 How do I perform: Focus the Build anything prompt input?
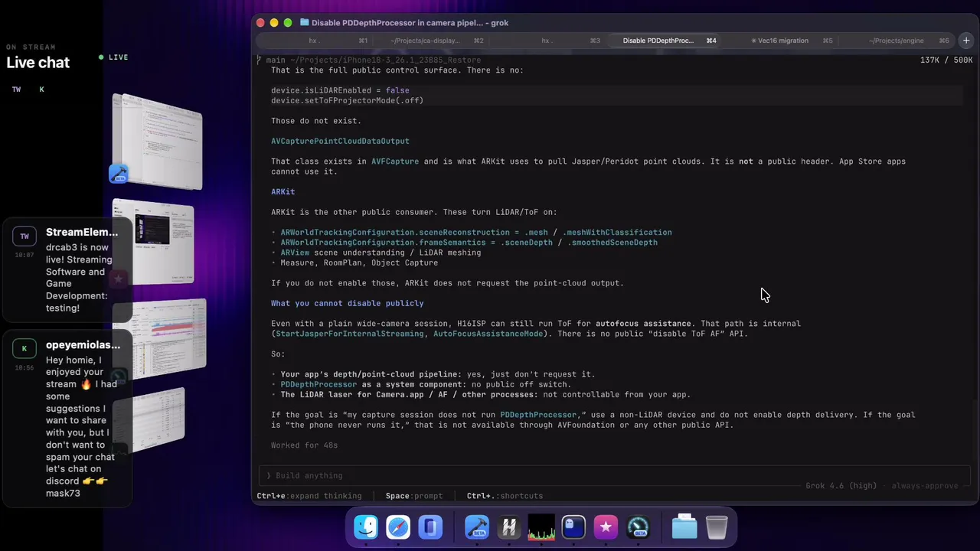(x=612, y=476)
